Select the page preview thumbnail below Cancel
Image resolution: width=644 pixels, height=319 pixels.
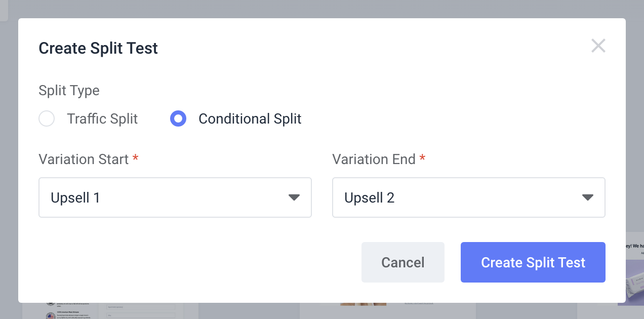tap(388, 311)
